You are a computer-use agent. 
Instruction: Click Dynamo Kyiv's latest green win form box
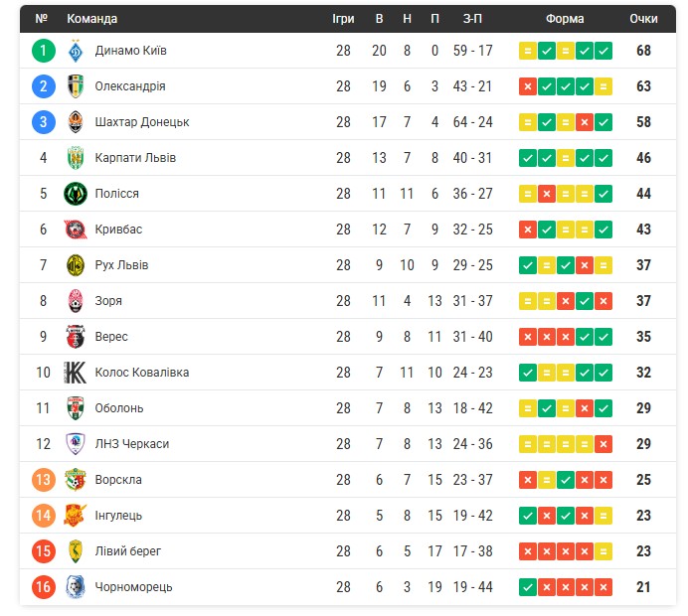coord(603,51)
